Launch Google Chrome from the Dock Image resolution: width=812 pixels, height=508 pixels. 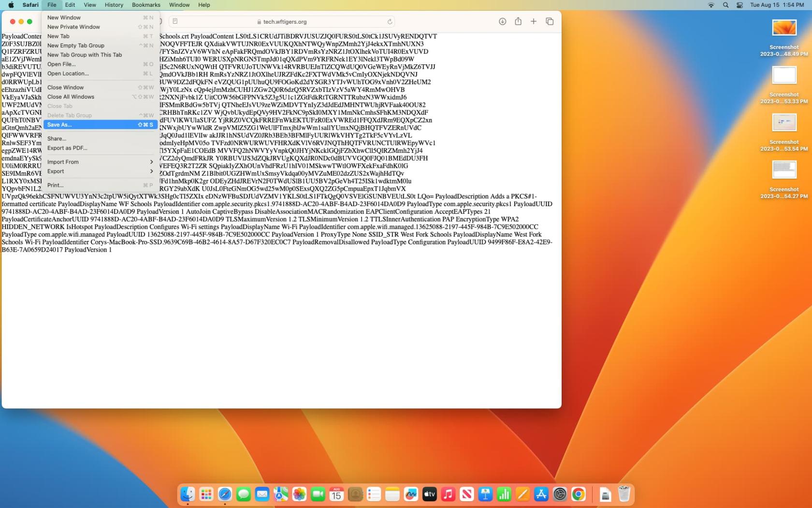click(x=579, y=494)
